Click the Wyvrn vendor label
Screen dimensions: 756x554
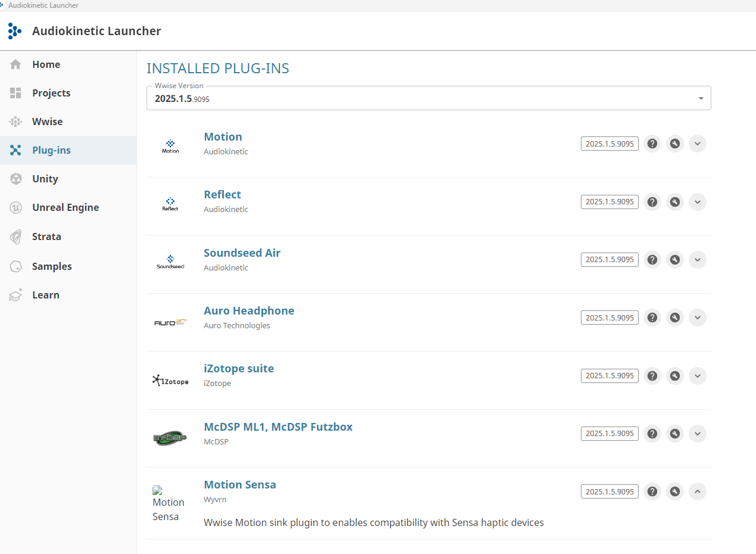point(215,499)
